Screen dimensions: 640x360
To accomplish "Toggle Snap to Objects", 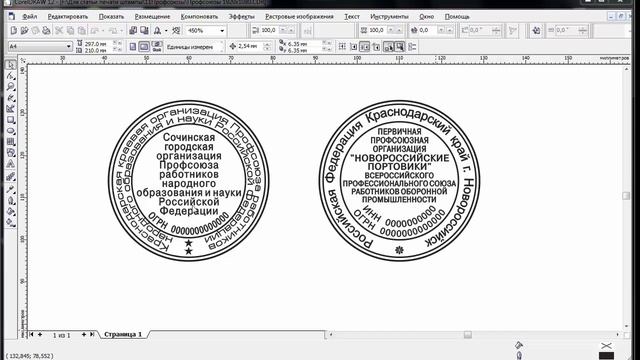I will tap(364, 47).
